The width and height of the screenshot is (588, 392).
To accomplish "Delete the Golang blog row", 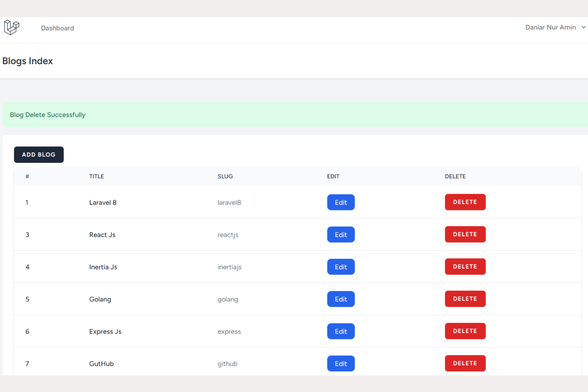I will (465, 299).
